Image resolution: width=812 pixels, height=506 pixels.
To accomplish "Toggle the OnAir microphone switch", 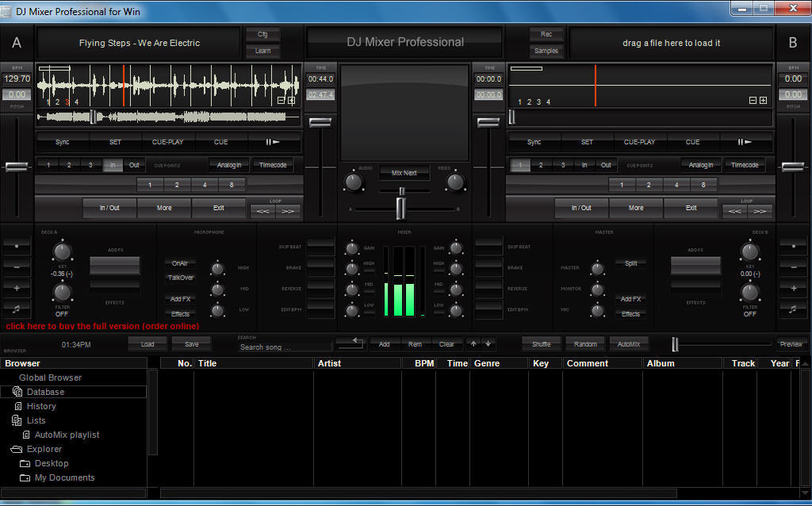I will point(180,263).
